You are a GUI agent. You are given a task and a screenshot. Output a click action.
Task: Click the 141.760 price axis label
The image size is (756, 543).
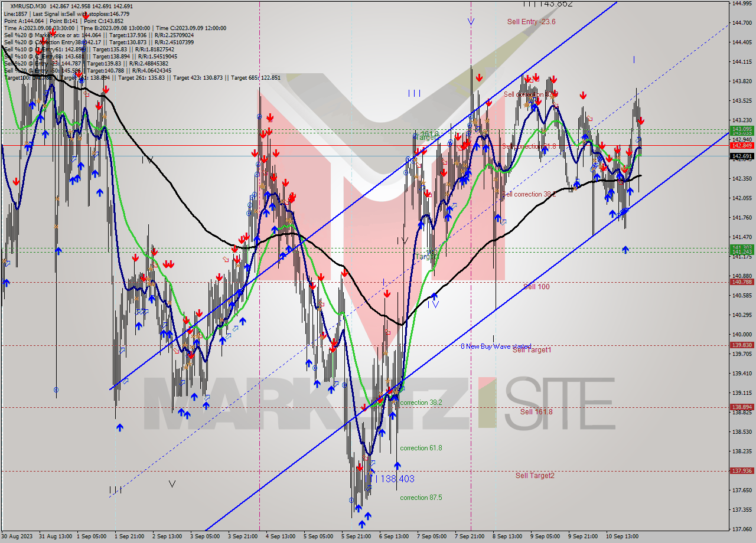click(x=742, y=218)
